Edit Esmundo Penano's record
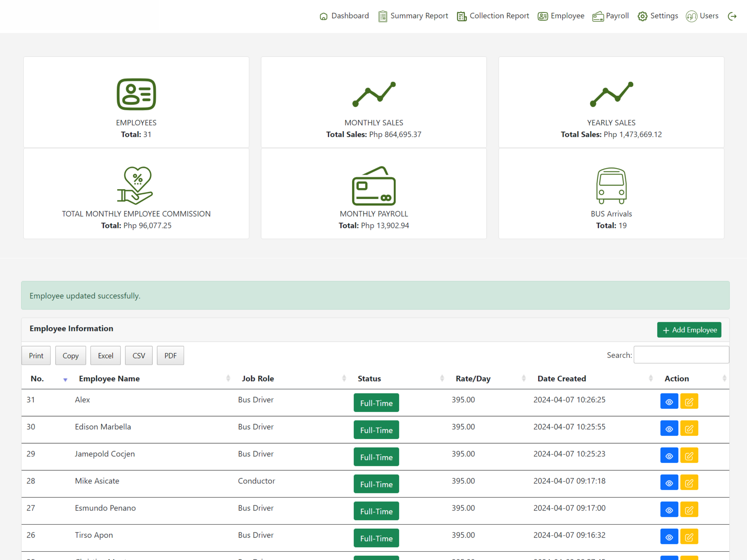Image resolution: width=747 pixels, height=560 pixels. [689, 509]
